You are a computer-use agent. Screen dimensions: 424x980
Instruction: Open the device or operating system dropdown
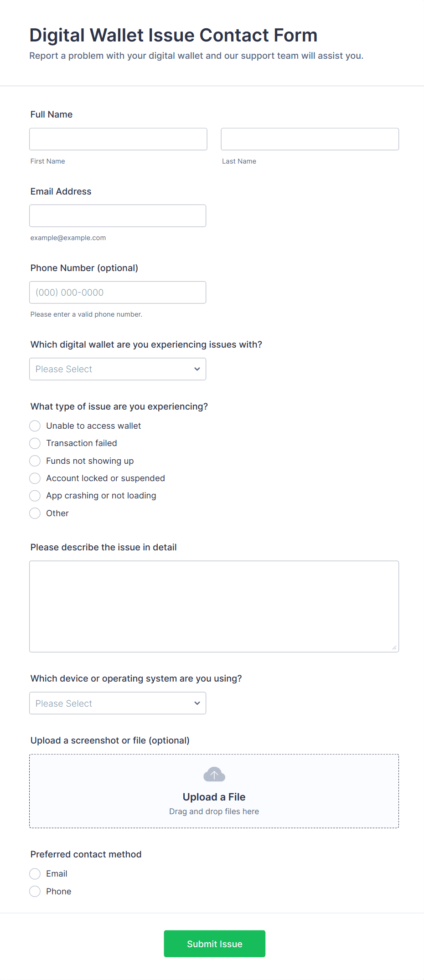coord(118,703)
